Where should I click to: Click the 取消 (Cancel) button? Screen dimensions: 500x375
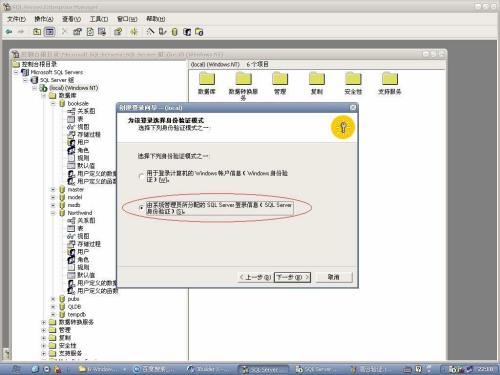pos(334,277)
